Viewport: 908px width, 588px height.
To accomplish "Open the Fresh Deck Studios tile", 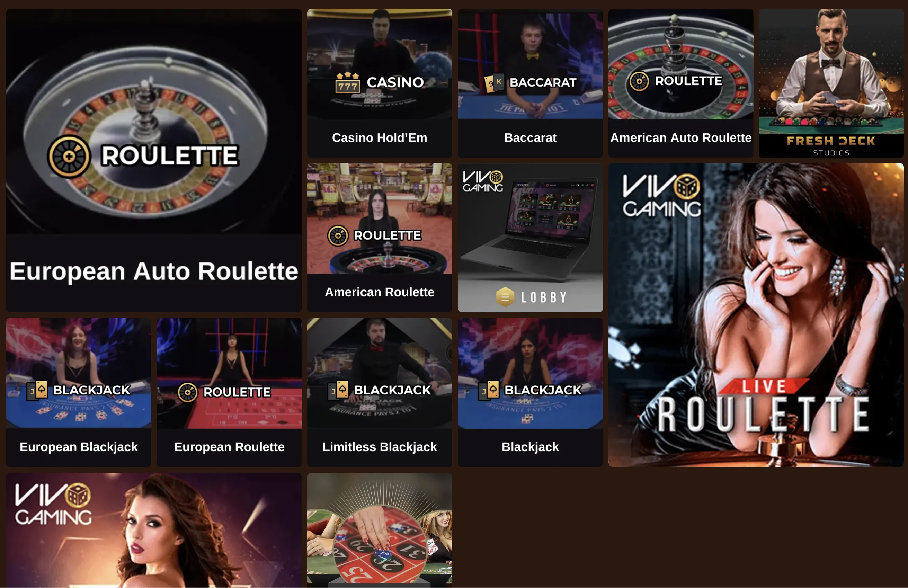I will click(831, 83).
